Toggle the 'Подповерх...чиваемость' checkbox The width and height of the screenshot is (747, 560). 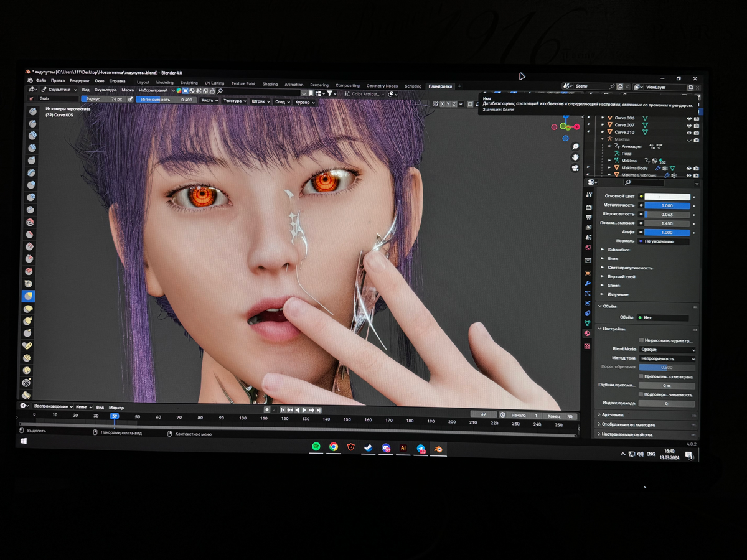pos(641,394)
